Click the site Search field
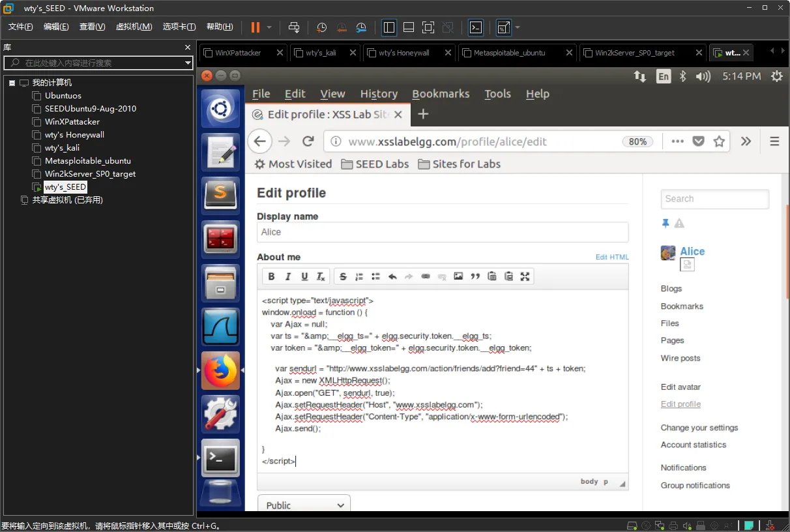790x532 pixels. pyautogui.click(x=715, y=199)
